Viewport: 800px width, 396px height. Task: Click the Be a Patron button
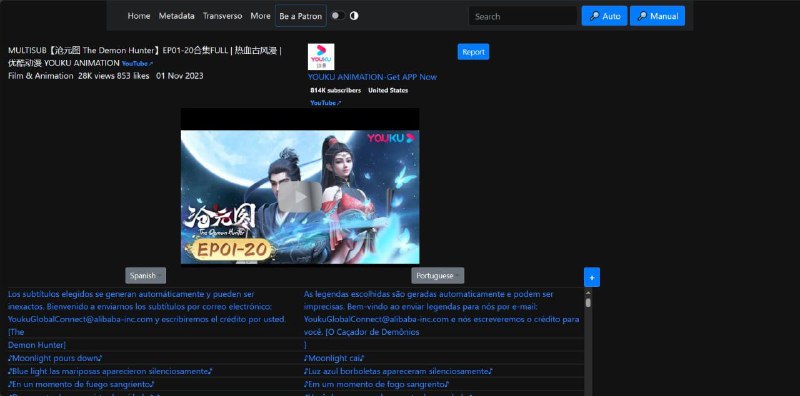[x=301, y=16]
